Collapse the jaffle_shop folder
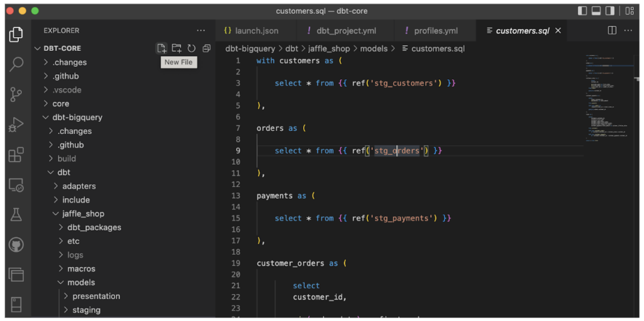The image size is (644, 321). point(82,214)
